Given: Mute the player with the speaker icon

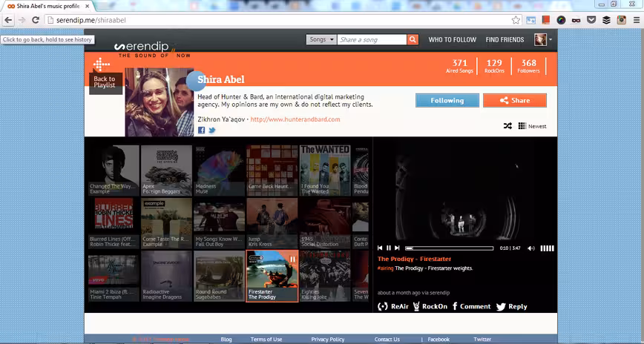Looking at the screenshot, I should tap(531, 248).
